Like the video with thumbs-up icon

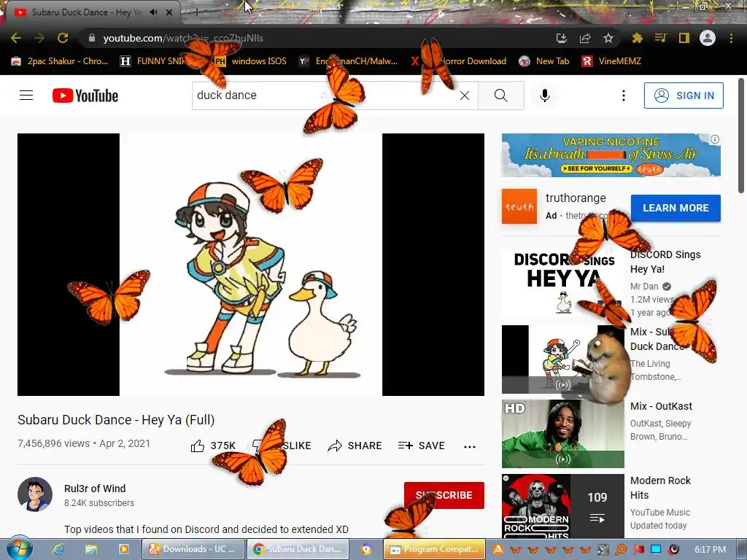click(198, 446)
